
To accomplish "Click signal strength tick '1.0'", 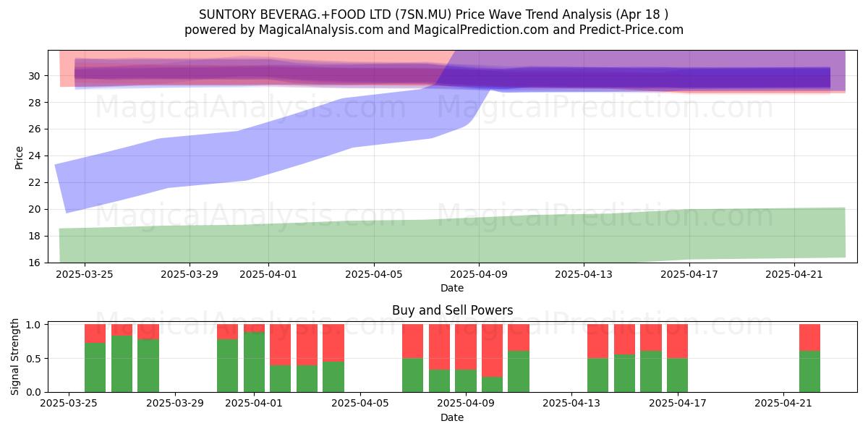I will (x=33, y=325).
